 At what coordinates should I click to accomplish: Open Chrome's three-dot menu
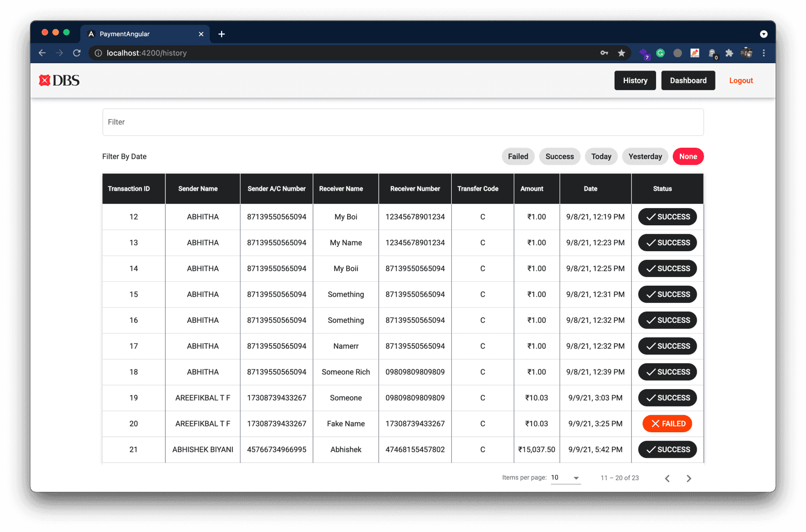[763, 53]
